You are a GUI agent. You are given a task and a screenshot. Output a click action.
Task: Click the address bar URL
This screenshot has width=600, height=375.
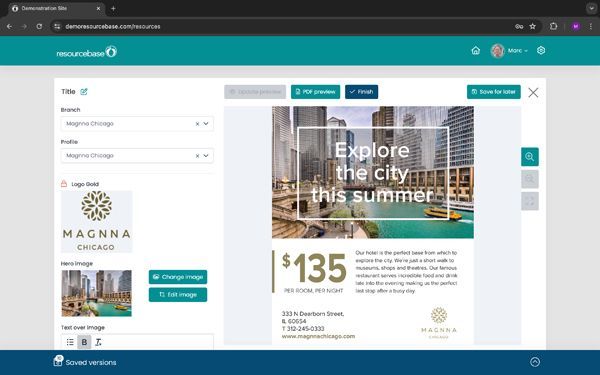pos(113,26)
